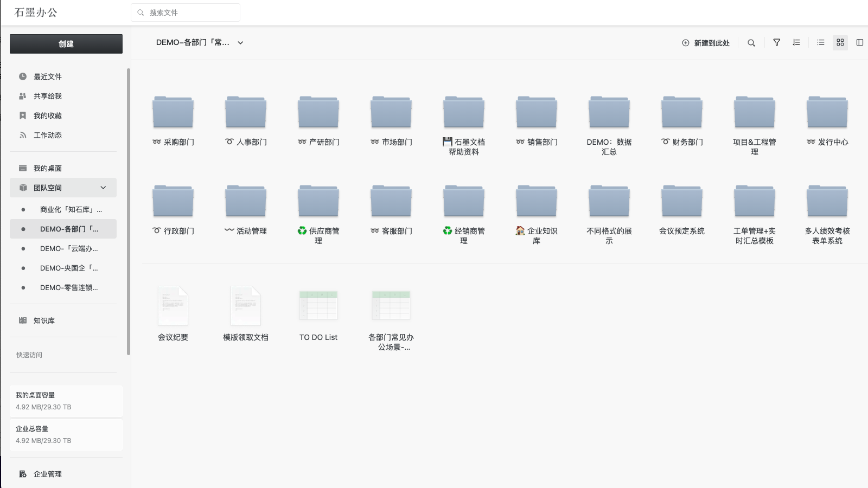This screenshot has height=488, width=868.
Task: Open the filter funnel icon
Action: tap(777, 42)
